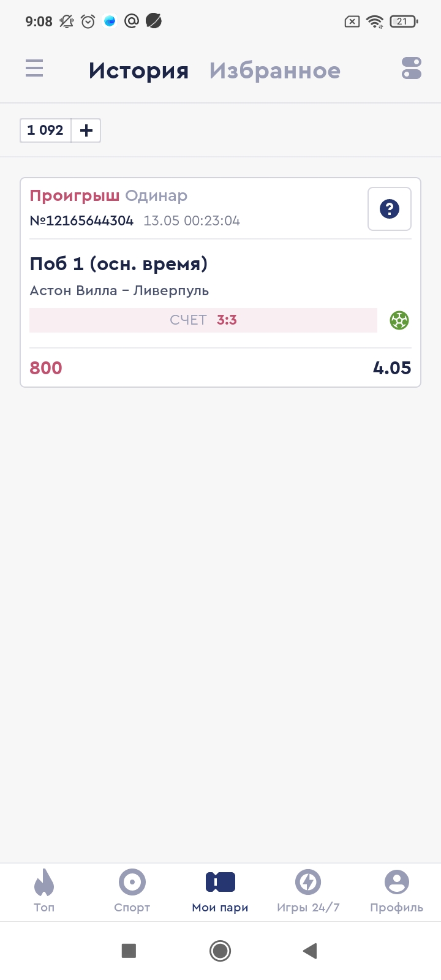Viewport: 441px width, 980px height.
Task: Tap the СЧЕТ 3:3 score bar
Action: point(203,320)
